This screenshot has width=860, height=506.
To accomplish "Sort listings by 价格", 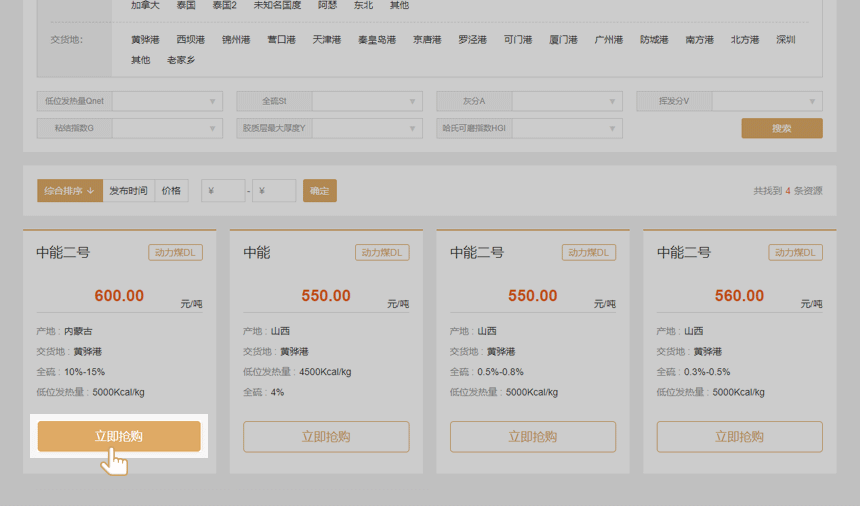I will [x=172, y=191].
